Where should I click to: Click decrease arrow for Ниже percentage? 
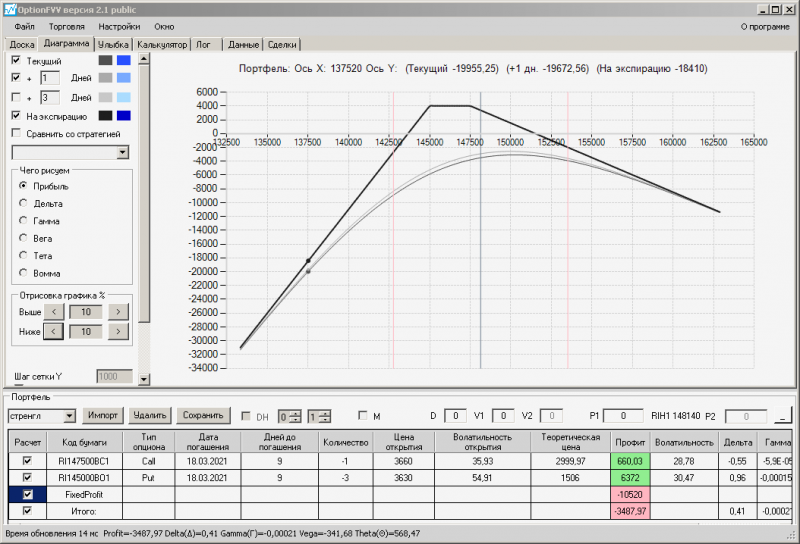(52, 331)
